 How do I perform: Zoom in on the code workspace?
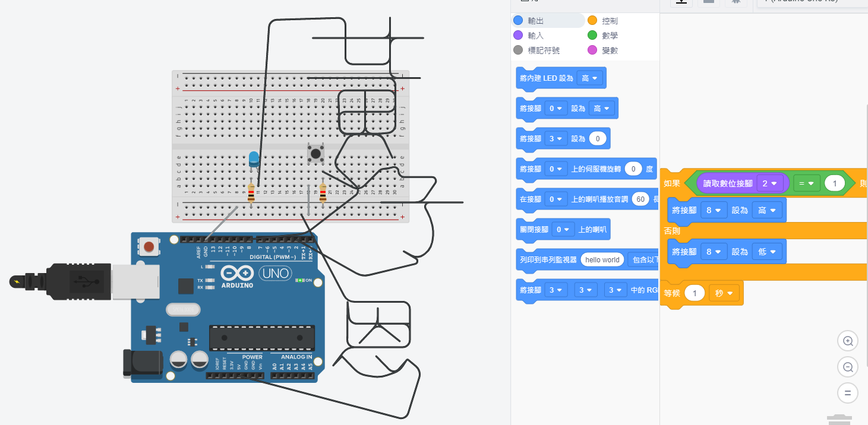(848, 341)
